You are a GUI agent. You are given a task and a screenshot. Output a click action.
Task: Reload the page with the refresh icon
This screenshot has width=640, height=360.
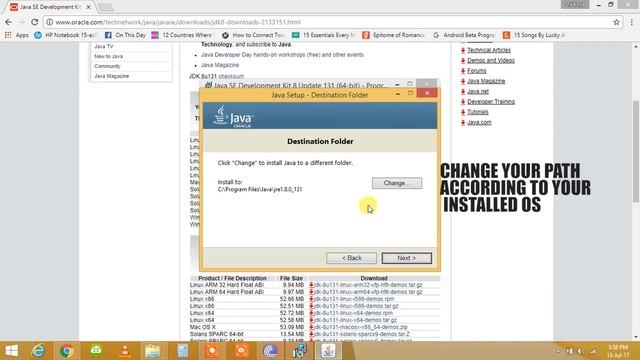pos(35,22)
